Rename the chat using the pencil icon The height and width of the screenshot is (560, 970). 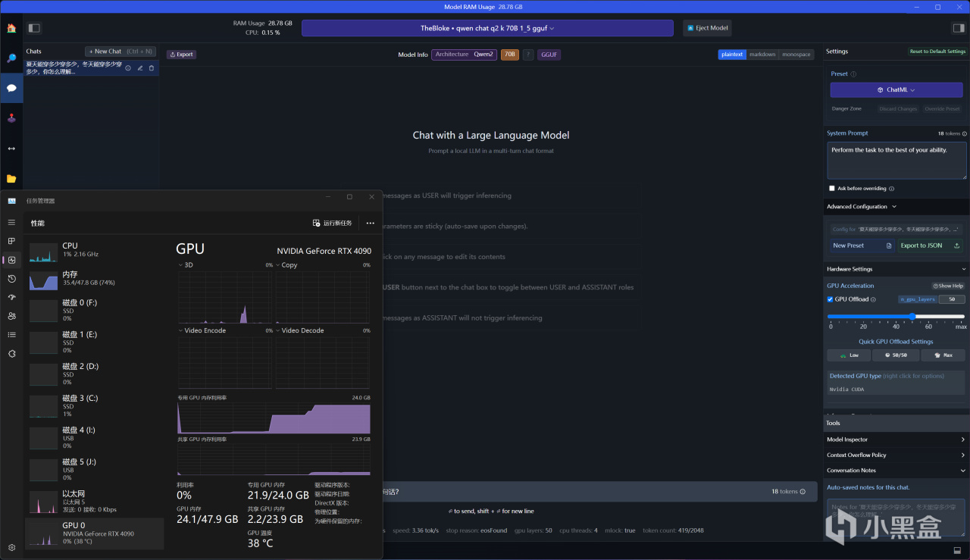click(139, 68)
